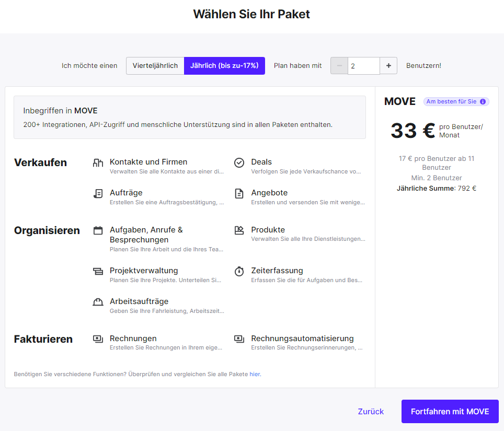Click description 'Erstellen Sie Rechnungserinnerungen, ...'
Image resolution: width=504 pixels, height=431 pixels.
pos(307,347)
